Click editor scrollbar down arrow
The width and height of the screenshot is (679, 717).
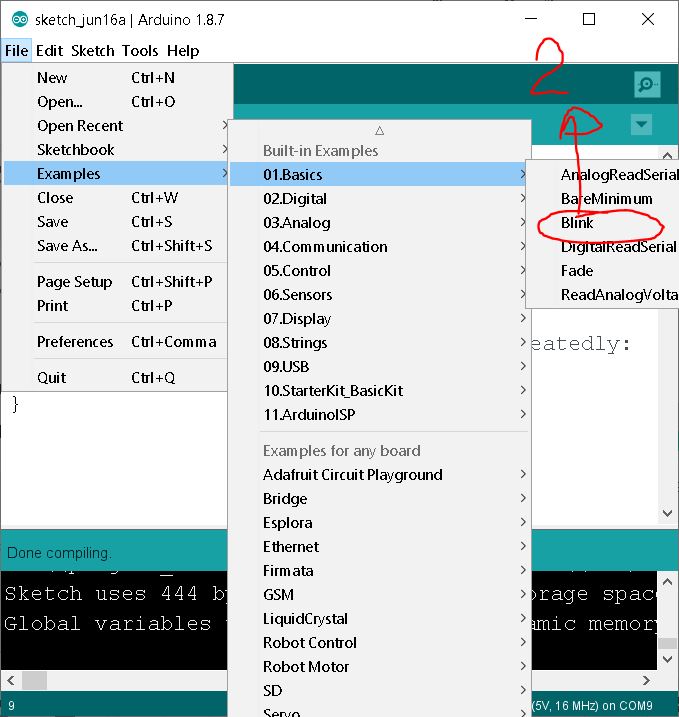[x=667, y=513]
